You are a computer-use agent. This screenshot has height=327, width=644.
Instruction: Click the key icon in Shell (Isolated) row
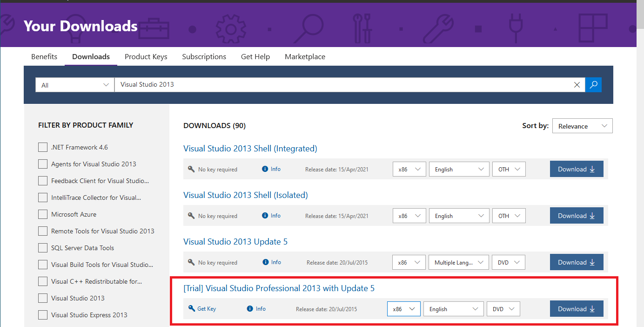(191, 216)
